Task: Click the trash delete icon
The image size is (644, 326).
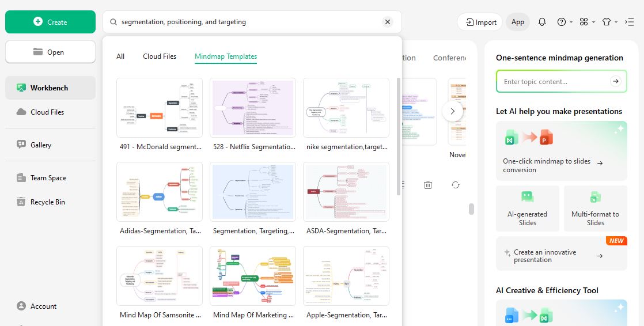Action: point(427,185)
